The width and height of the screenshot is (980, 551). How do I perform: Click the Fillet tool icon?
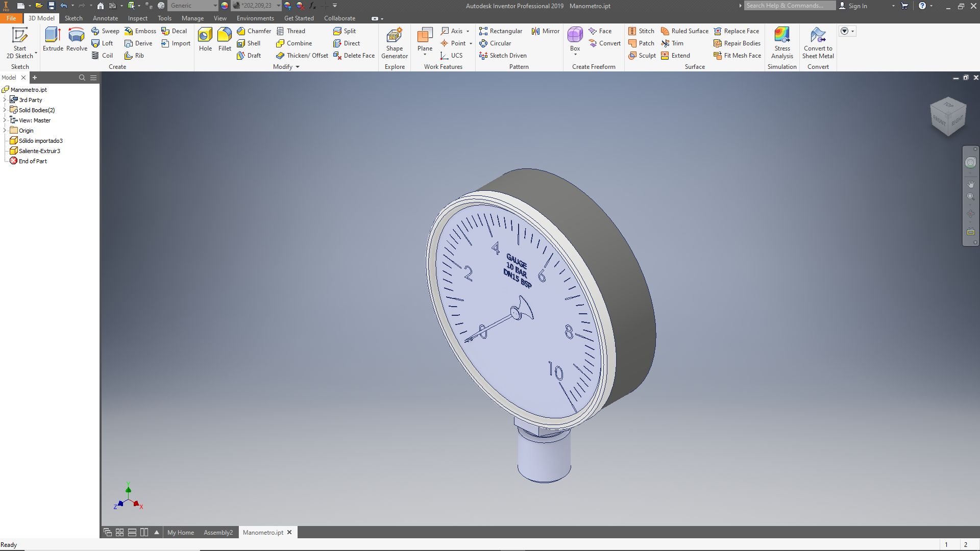225,35
